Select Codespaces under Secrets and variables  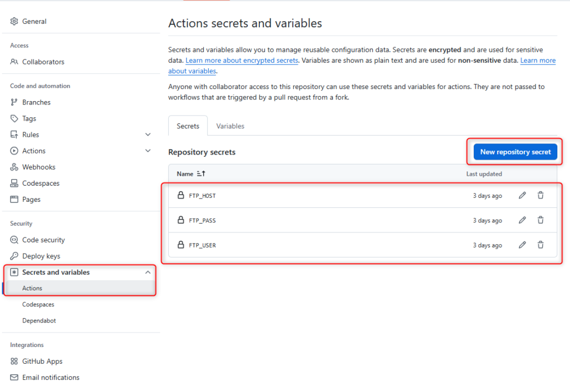tap(38, 305)
